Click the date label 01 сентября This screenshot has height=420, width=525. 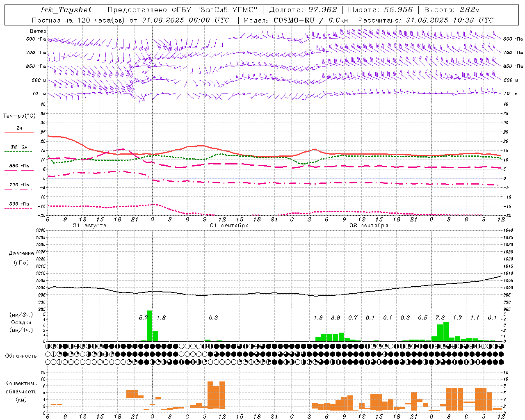[x=229, y=226]
